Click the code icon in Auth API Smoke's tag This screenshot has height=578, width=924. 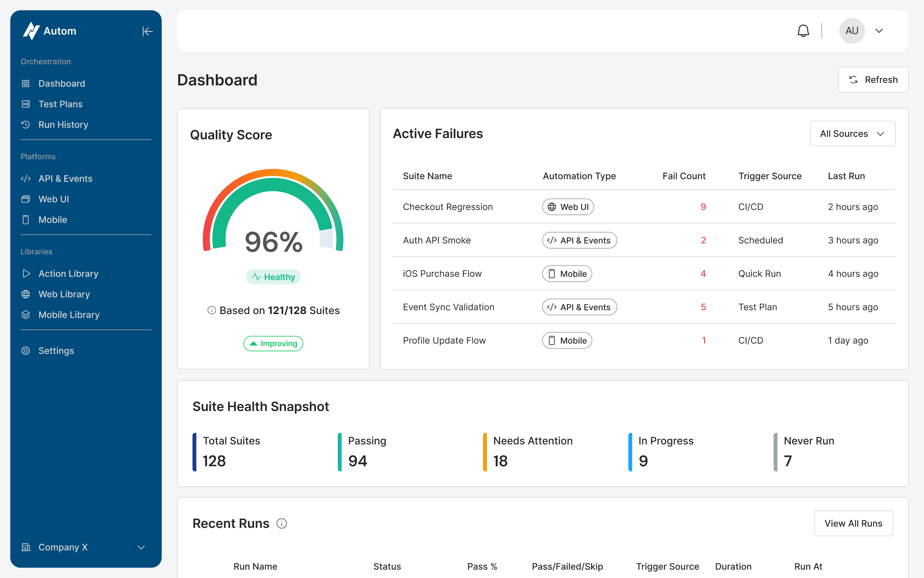pyautogui.click(x=552, y=240)
